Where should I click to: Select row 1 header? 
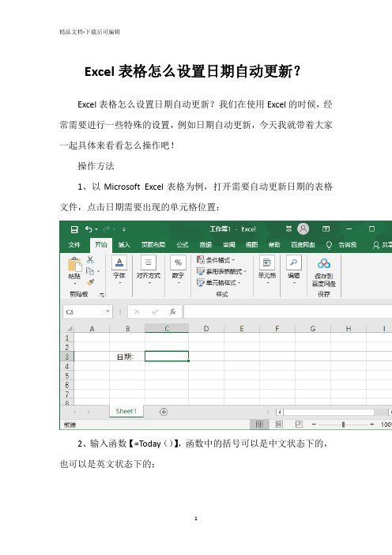[x=67, y=338]
